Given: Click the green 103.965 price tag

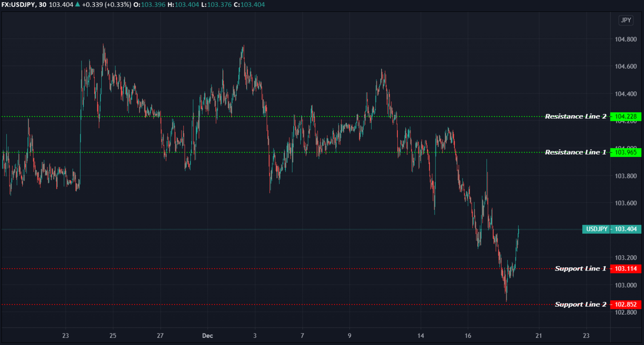Looking at the screenshot, I should [625, 152].
